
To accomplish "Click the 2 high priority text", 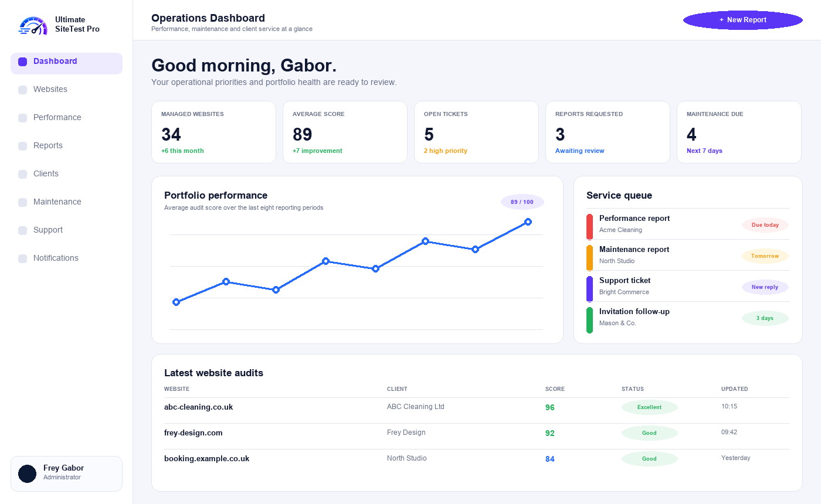I will tap(446, 151).
